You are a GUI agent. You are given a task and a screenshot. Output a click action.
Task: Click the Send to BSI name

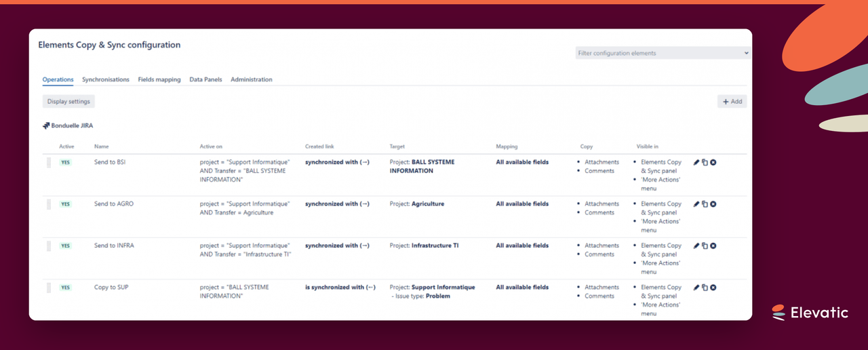pos(110,162)
